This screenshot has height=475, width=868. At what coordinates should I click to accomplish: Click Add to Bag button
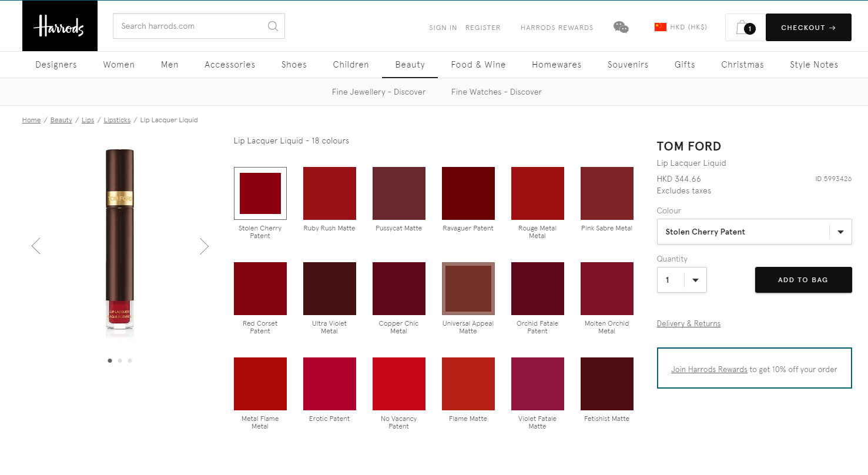(803, 280)
